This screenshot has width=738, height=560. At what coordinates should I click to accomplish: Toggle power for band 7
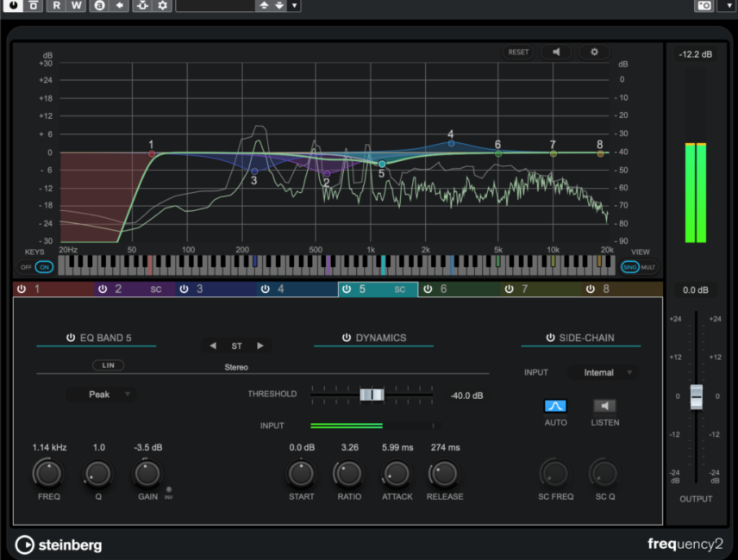click(510, 289)
